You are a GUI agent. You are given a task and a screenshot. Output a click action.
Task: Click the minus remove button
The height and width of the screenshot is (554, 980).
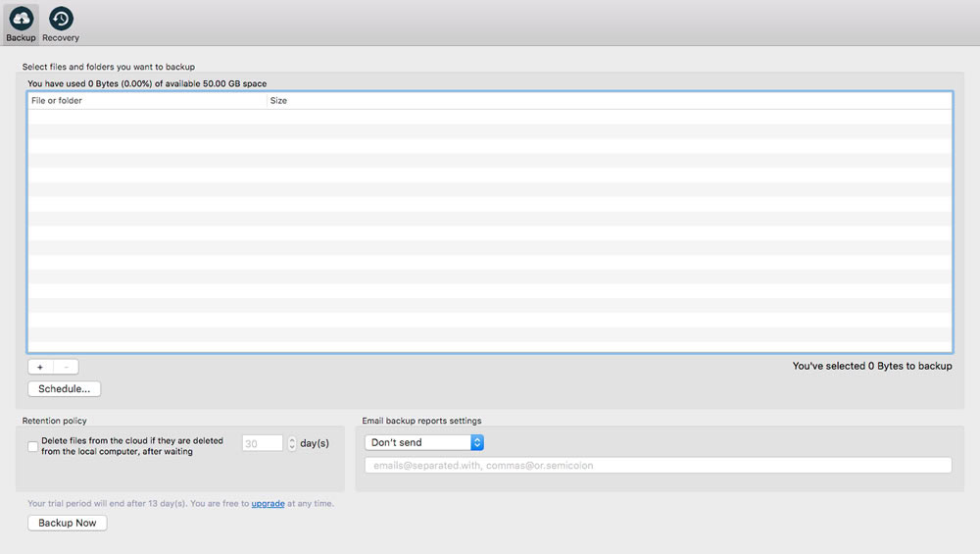pyautogui.click(x=67, y=367)
